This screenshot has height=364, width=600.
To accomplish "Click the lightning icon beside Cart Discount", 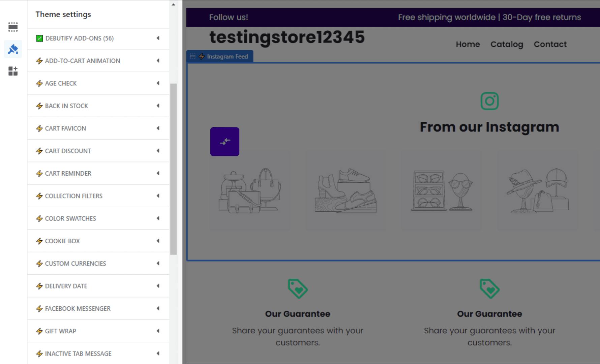I will point(39,151).
